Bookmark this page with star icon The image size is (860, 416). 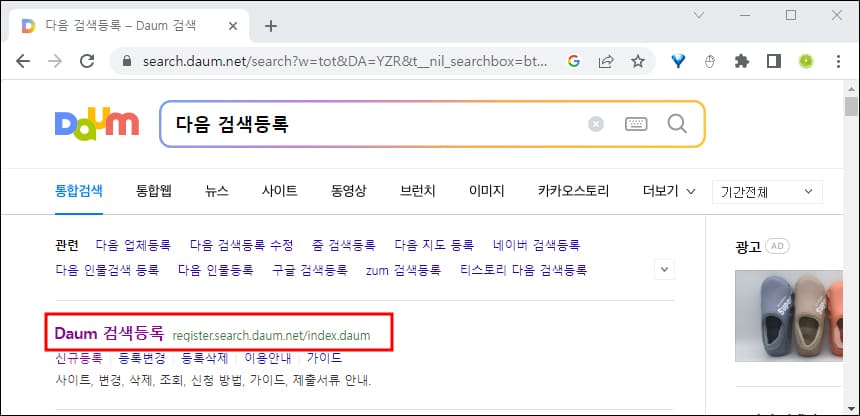click(x=637, y=61)
